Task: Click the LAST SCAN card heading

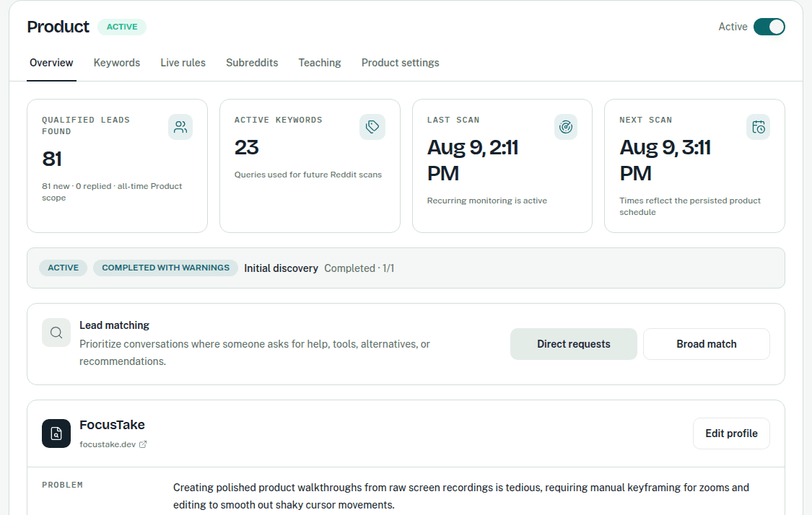Action: pyautogui.click(x=453, y=120)
